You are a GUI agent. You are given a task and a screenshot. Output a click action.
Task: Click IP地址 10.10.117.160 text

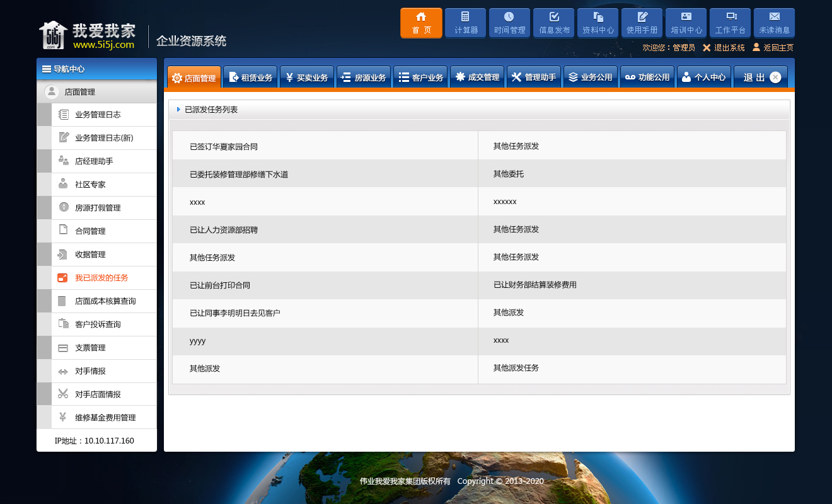click(95, 441)
